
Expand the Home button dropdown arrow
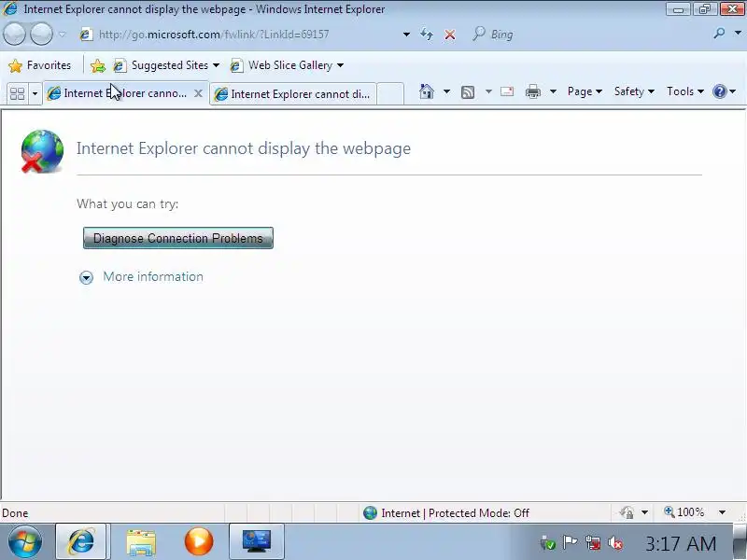[446, 91]
